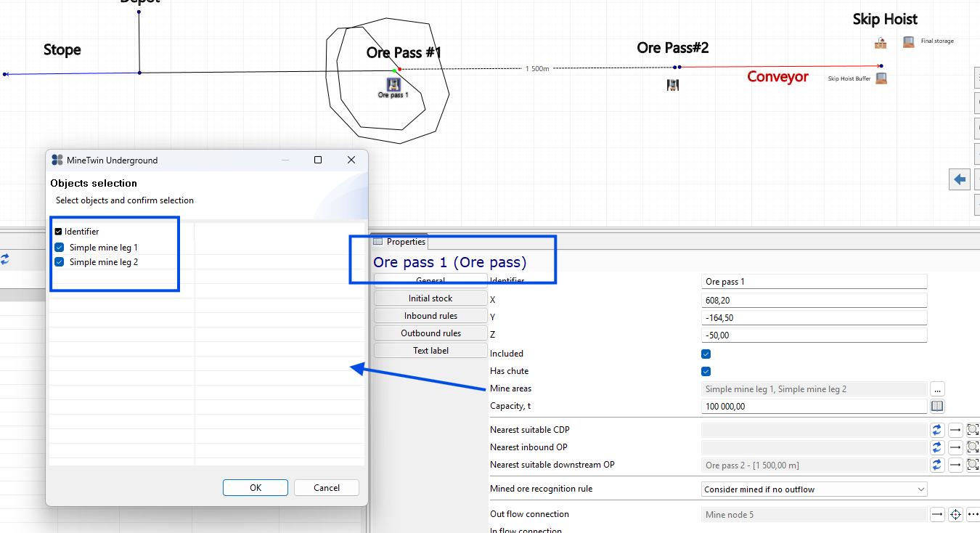
Task: Click the Z coordinate field
Action: [814, 335]
